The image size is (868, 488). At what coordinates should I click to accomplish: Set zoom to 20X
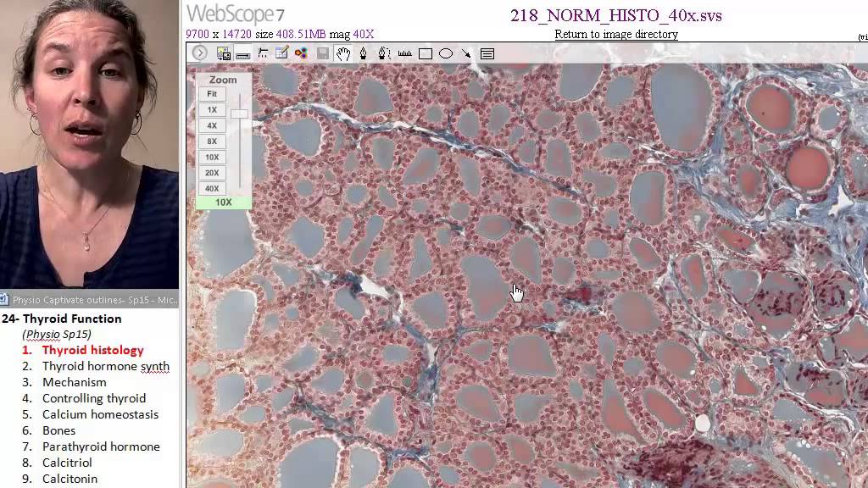(212, 173)
